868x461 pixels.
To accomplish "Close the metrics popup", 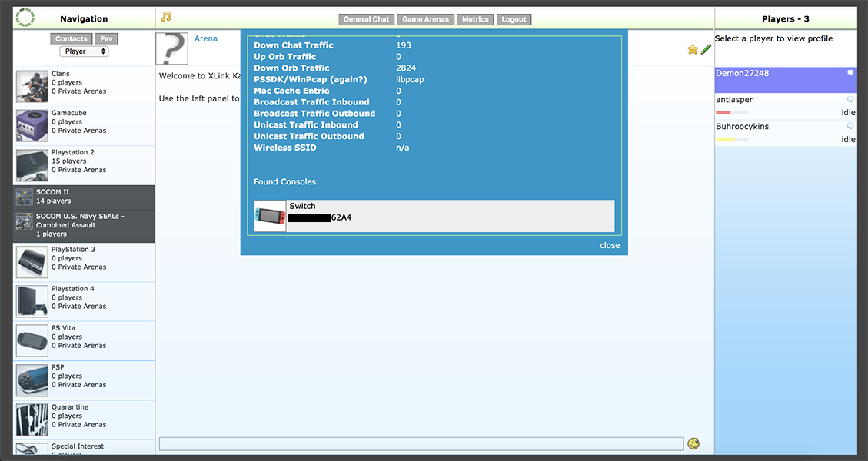I will coord(610,245).
